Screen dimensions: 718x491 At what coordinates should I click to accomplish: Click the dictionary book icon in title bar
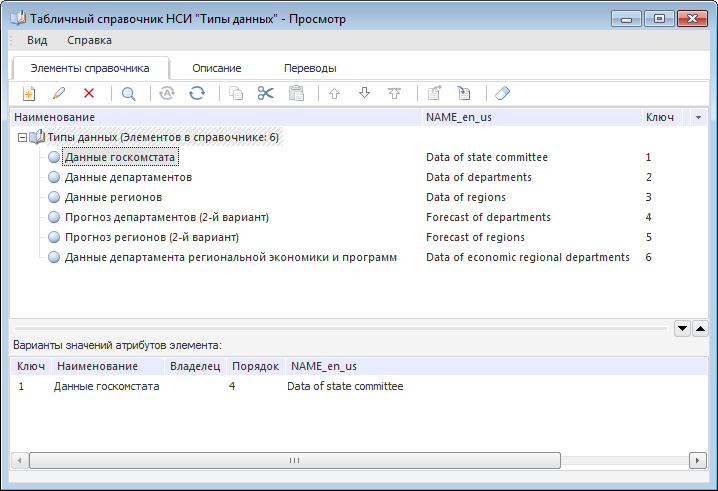click(18, 19)
